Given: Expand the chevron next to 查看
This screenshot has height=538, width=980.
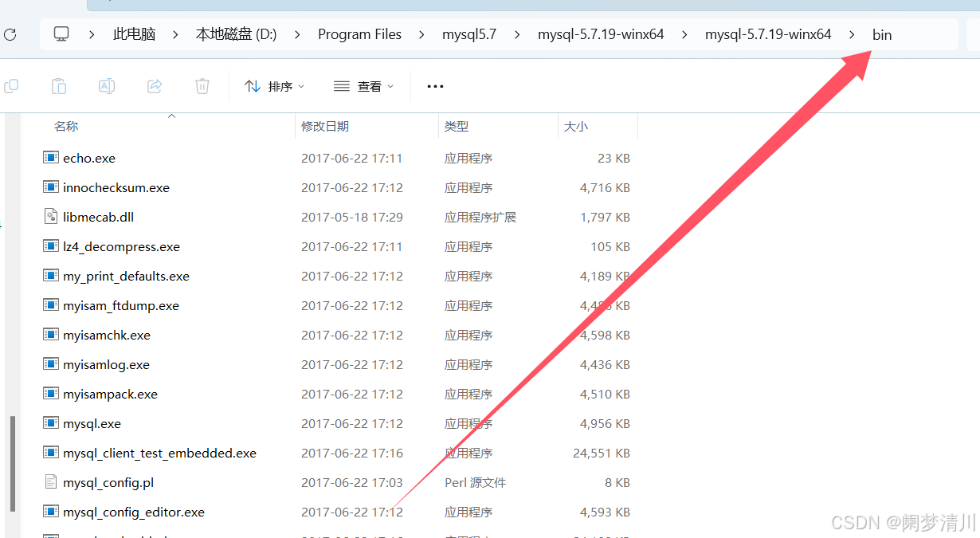Looking at the screenshot, I should point(390,85).
